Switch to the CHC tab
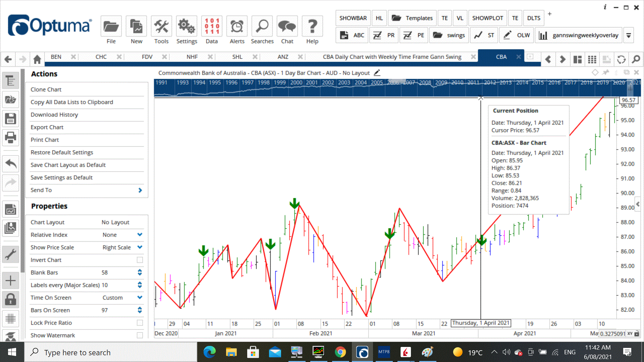 coord(101,57)
